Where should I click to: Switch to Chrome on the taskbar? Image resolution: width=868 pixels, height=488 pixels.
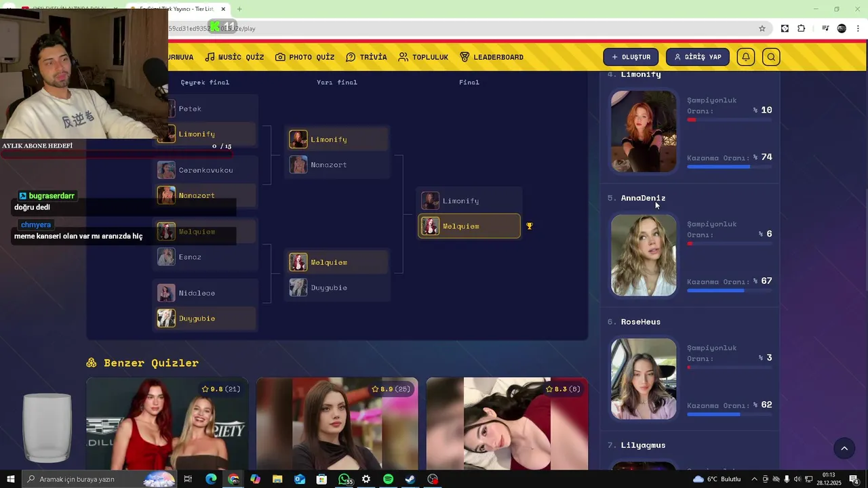click(233, 479)
